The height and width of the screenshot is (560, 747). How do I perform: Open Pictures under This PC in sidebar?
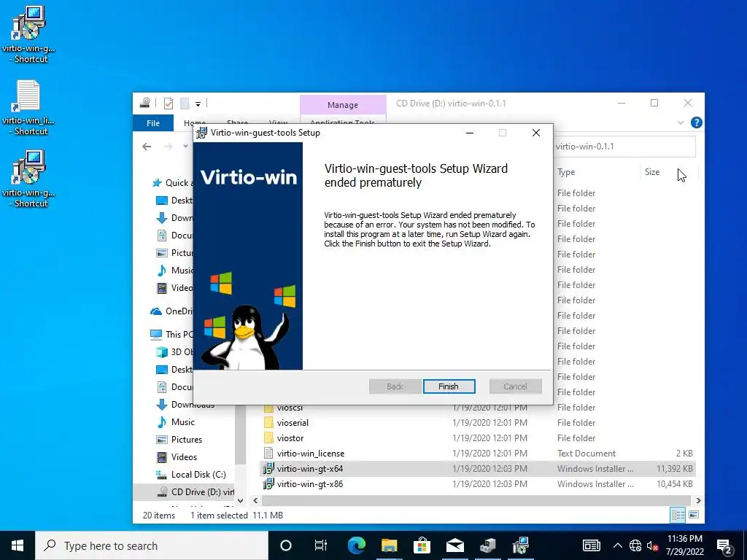[x=186, y=440]
